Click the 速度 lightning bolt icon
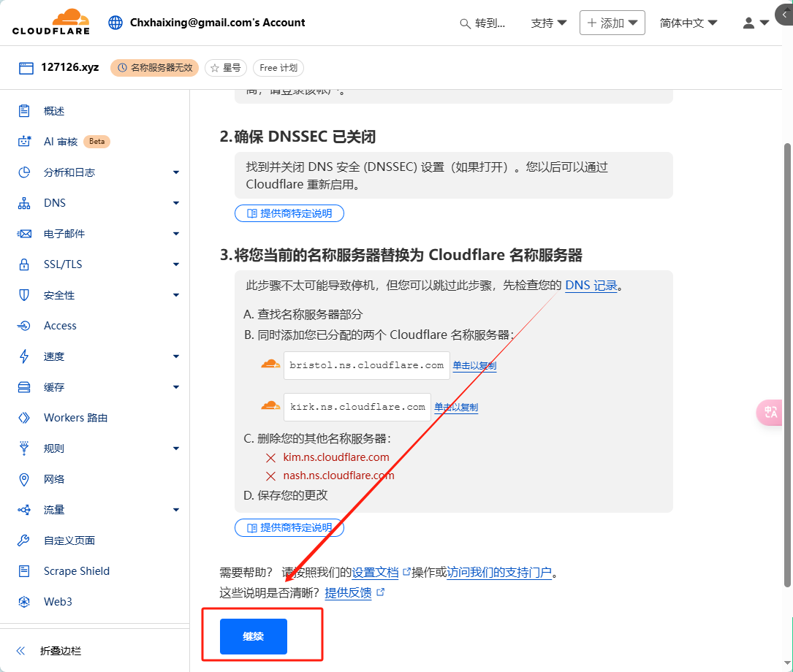 pyautogui.click(x=24, y=356)
